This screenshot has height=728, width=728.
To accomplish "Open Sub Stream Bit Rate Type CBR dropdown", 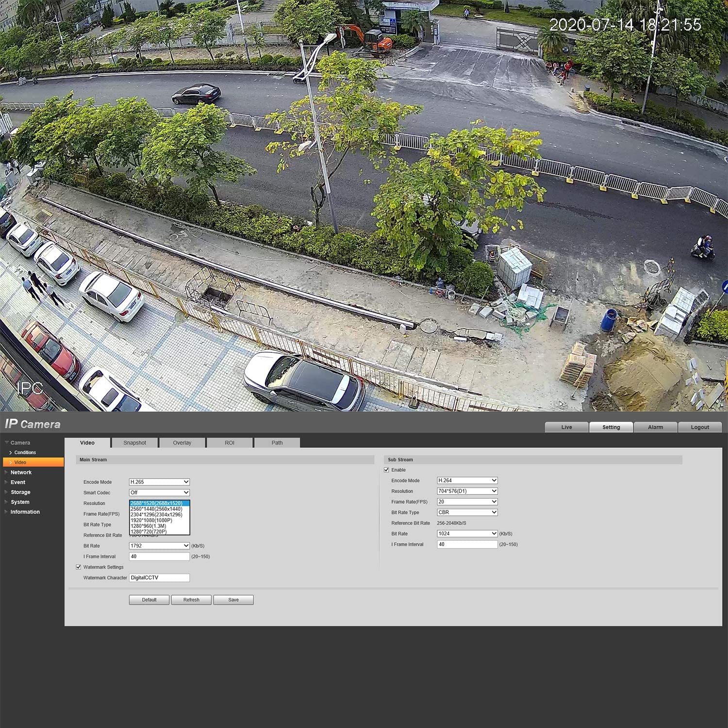I will click(x=467, y=513).
